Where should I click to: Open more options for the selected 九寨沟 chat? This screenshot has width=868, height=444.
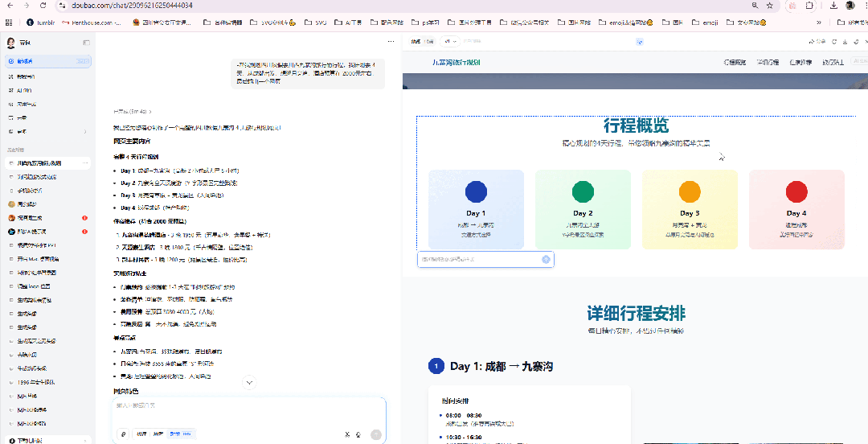(85, 163)
